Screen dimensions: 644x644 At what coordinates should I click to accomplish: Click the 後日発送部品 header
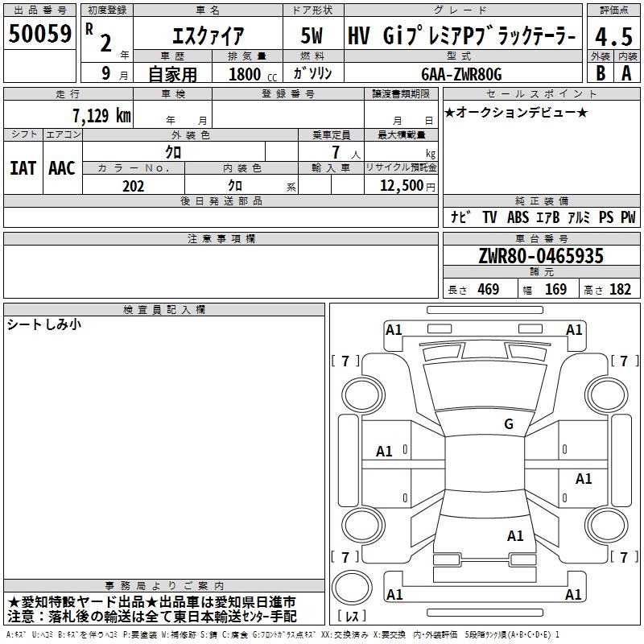(221, 200)
